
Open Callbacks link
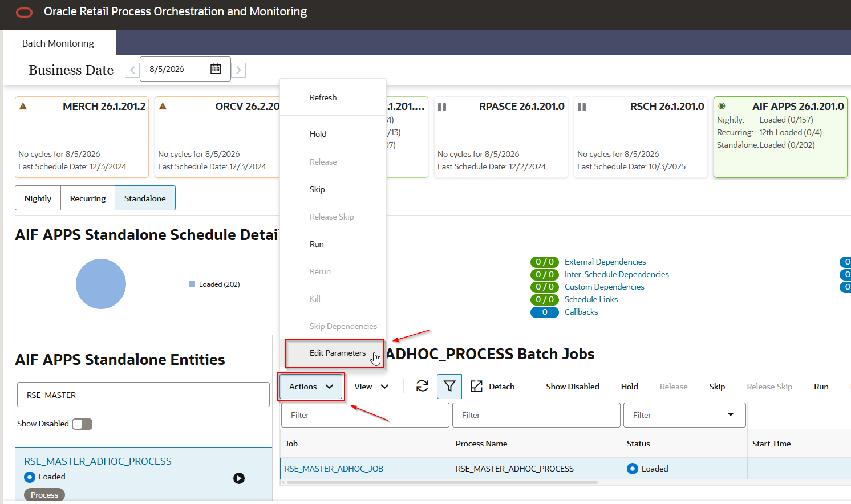click(581, 312)
